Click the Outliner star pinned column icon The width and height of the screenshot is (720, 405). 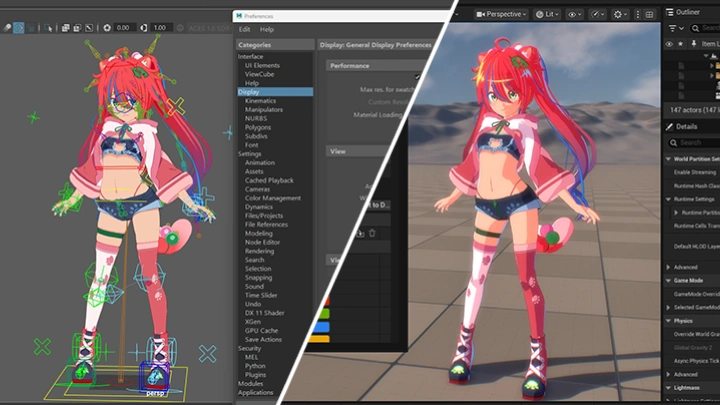(681, 44)
